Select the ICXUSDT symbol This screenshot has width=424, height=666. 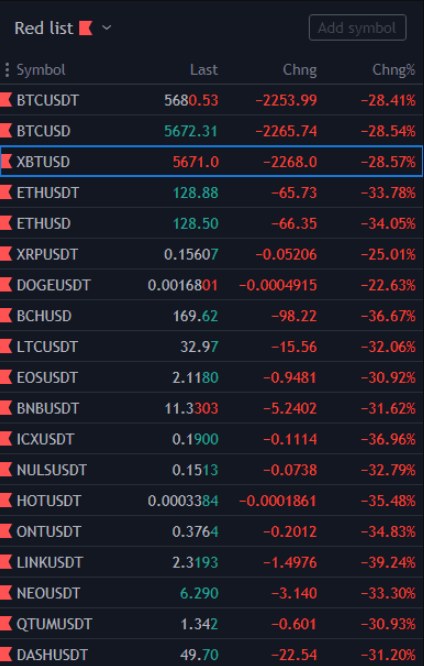pyautogui.click(x=45, y=439)
